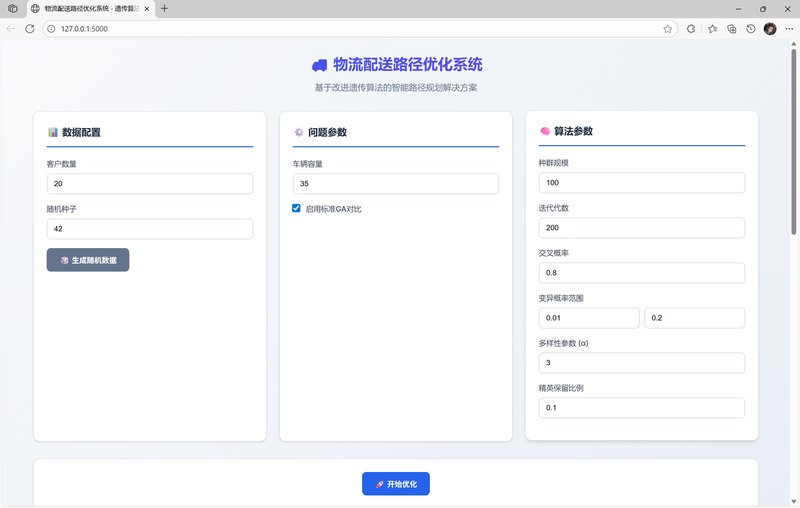The image size is (800, 508).
Task: Click the 精英保留比例 input field
Action: coord(642,408)
